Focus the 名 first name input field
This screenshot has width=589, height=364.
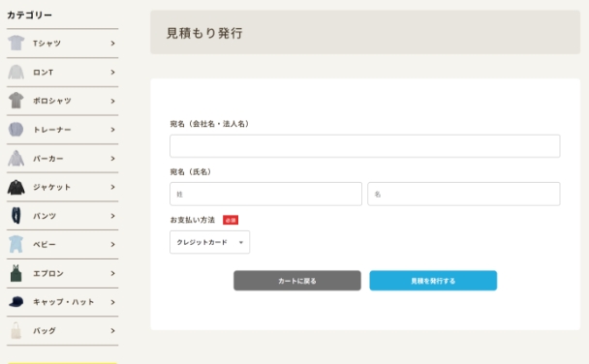(464, 194)
